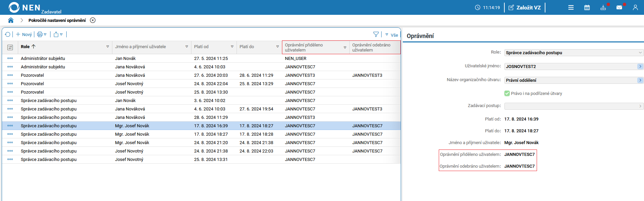644x201 pixels.
Task: Click the home icon in breadcrumb
Action: coord(11,20)
